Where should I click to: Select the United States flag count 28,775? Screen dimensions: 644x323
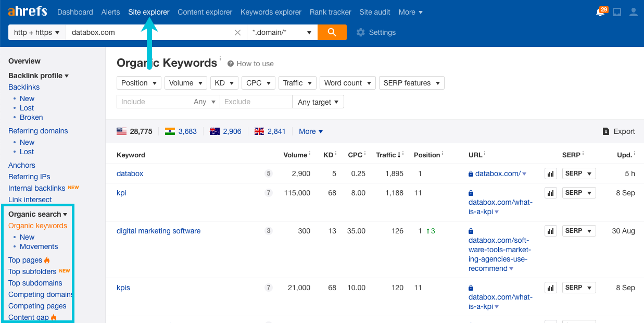(x=134, y=131)
